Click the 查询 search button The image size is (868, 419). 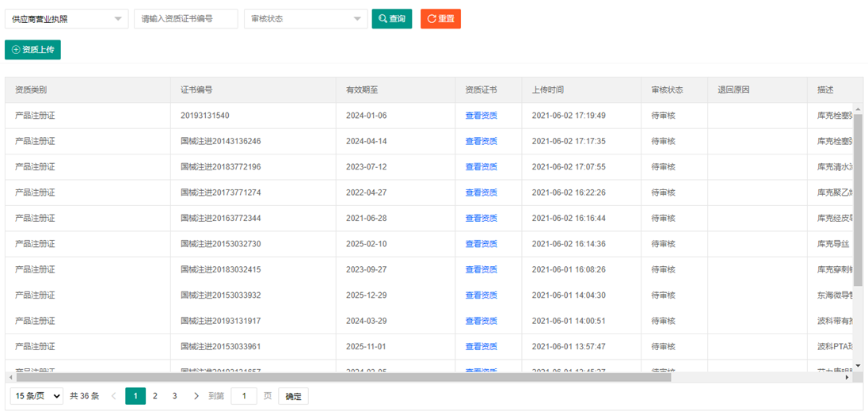click(392, 19)
